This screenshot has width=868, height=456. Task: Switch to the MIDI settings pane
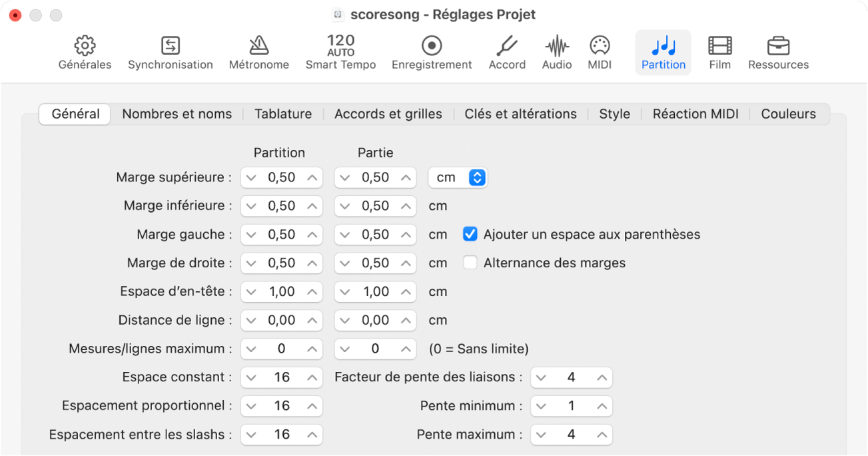[x=600, y=53]
